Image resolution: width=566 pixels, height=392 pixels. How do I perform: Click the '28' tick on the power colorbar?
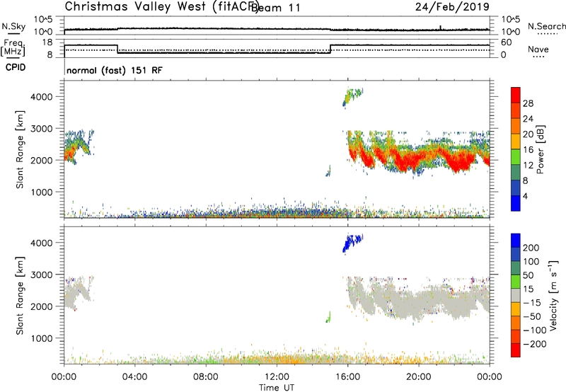point(528,103)
